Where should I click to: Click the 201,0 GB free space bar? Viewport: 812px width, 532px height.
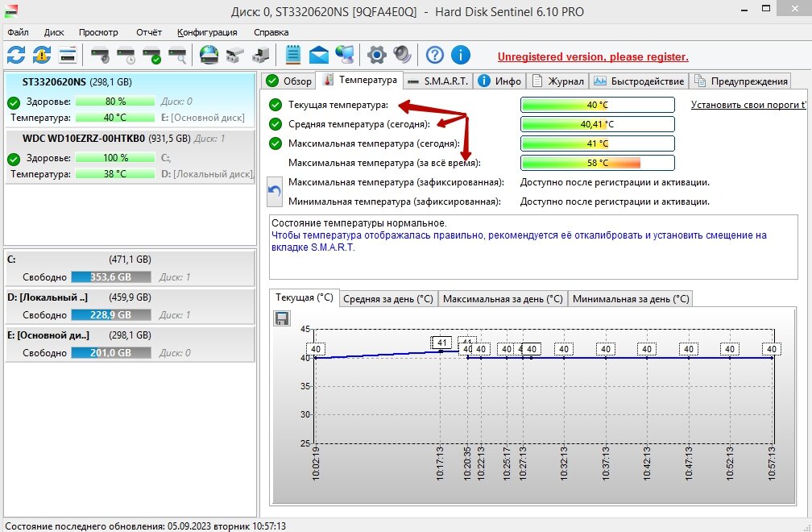point(111,353)
